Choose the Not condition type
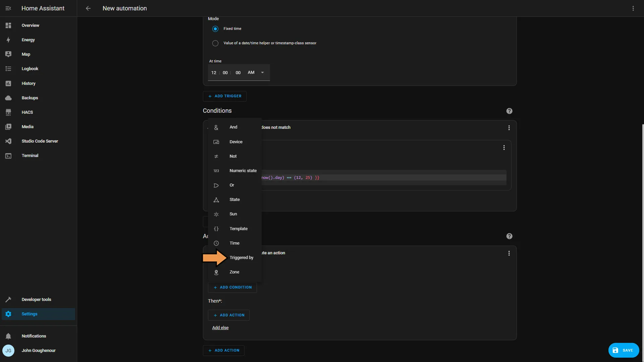The image size is (644, 362). click(235, 156)
